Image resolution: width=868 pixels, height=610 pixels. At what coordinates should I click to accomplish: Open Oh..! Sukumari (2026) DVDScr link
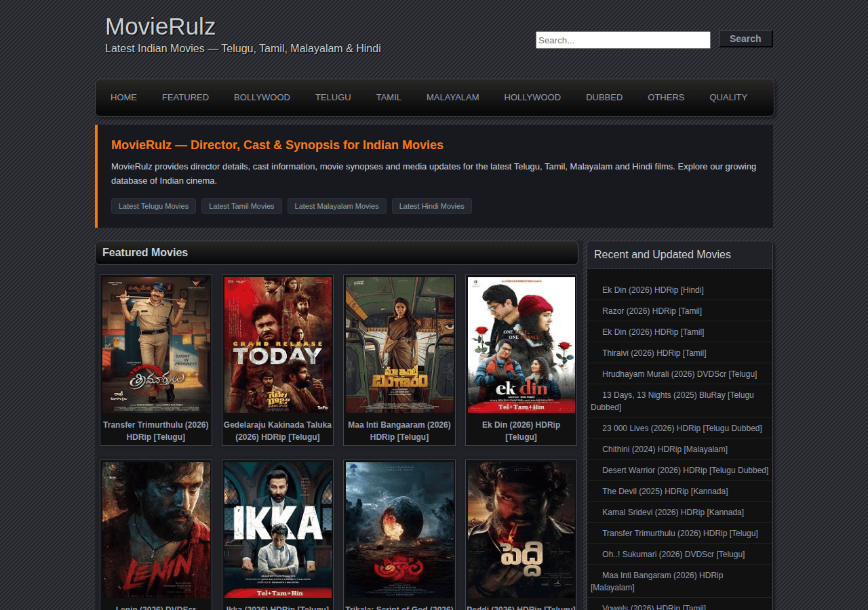(x=673, y=554)
